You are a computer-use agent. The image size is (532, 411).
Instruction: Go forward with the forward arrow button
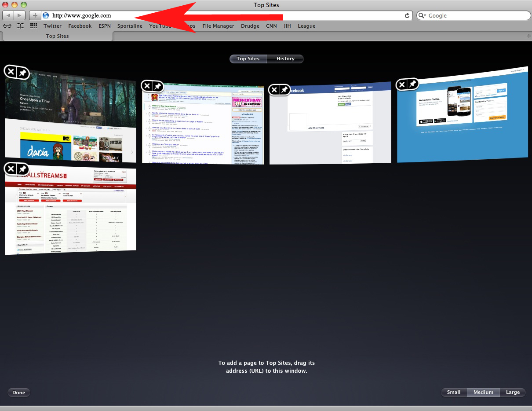coord(20,15)
